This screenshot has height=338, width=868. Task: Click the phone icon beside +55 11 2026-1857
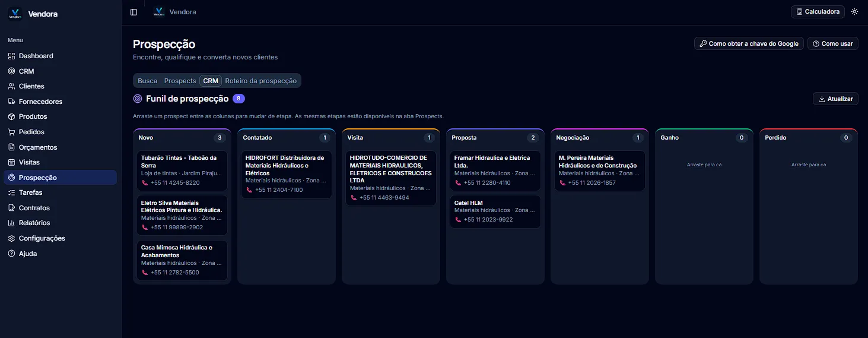pos(562,183)
